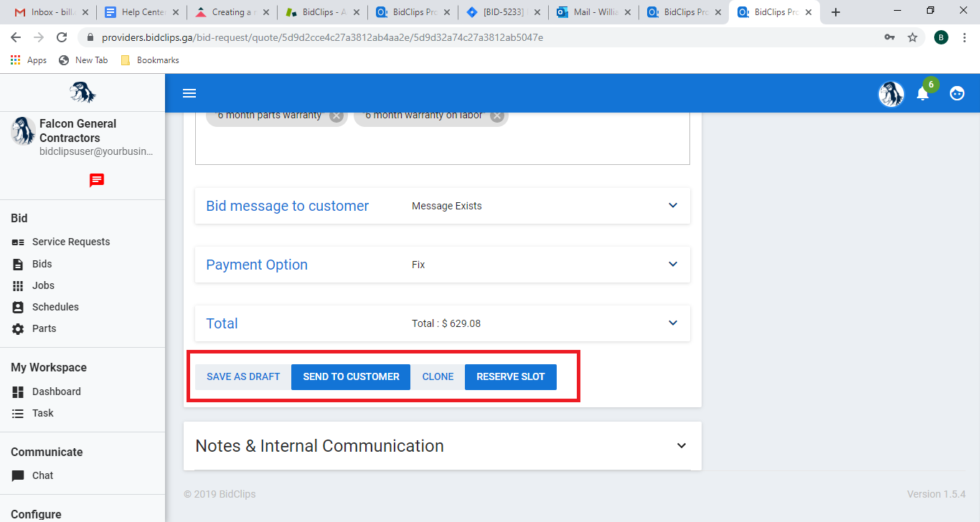Open the Chrome profile 'B' avatar
Screen dimensions: 980x522
pos(941,37)
